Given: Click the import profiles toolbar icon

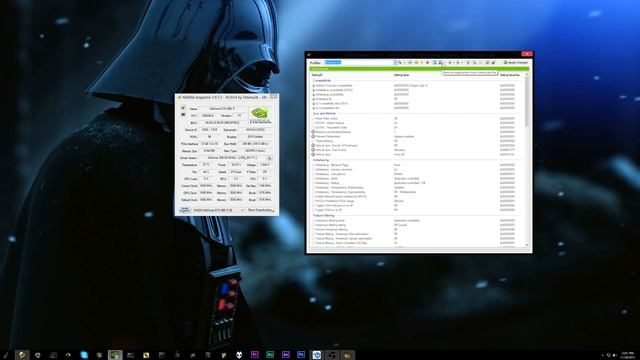Looking at the screenshot, I should (x=458, y=62).
